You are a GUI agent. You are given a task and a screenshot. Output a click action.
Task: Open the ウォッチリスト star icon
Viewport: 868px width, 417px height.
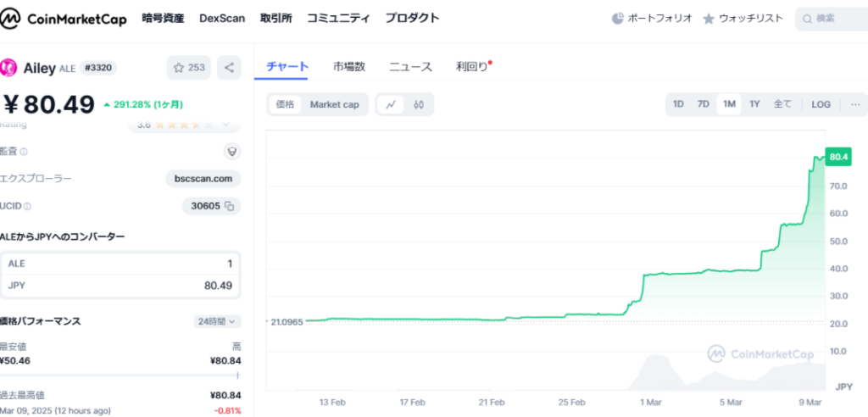pos(709,19)
